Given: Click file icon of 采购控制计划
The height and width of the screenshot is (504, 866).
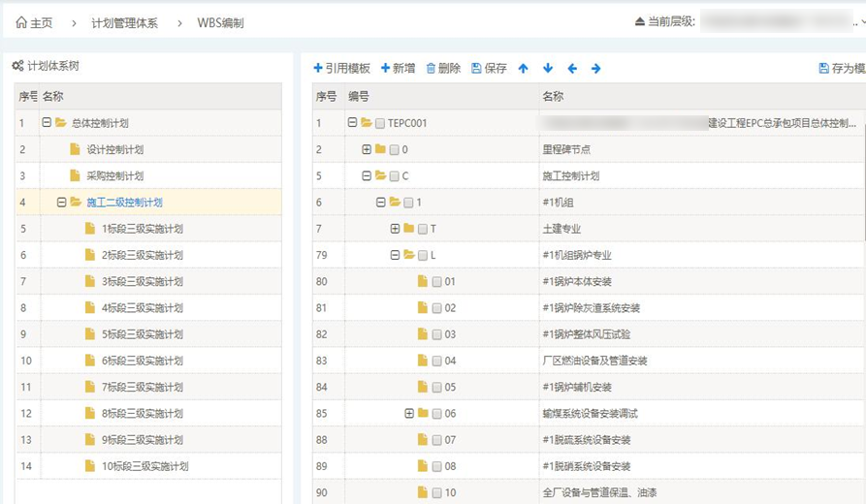Looking at the screenshot, I should (75, 175).
